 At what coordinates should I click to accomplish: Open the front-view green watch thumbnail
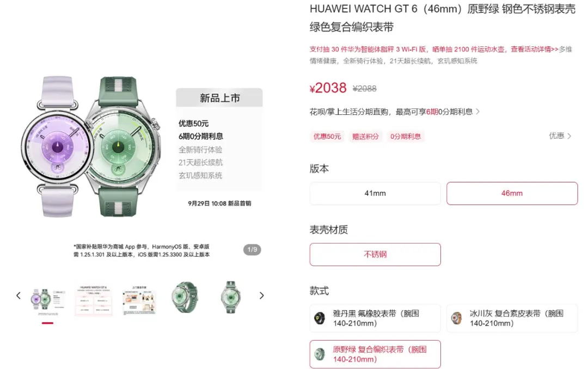click(x=231, y=297)
